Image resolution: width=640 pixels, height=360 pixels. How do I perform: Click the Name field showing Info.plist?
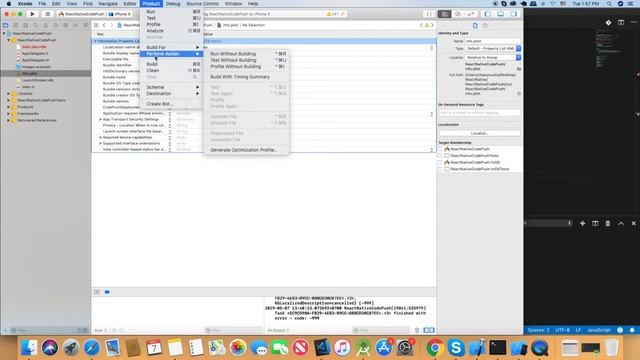click(x=493, y=41)
